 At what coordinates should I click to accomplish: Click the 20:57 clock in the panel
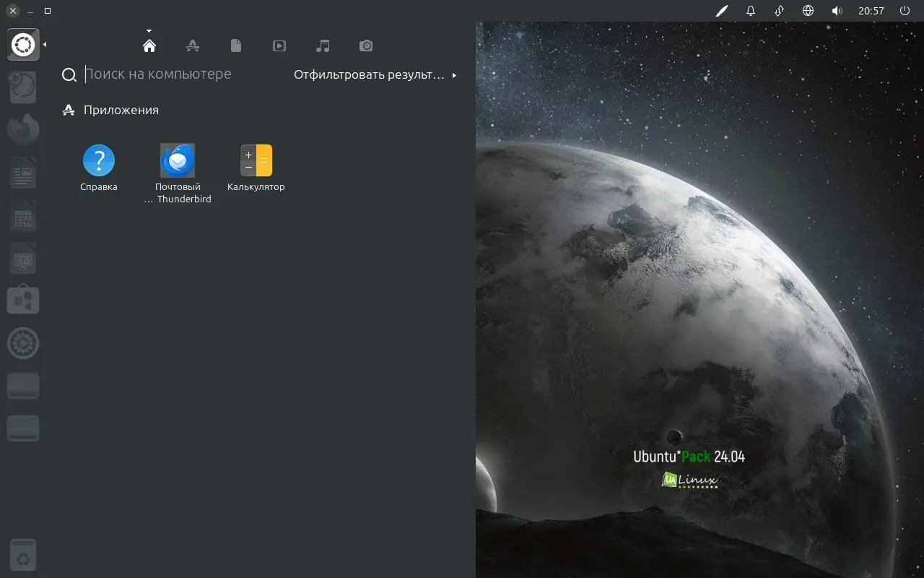pos(871,11)
